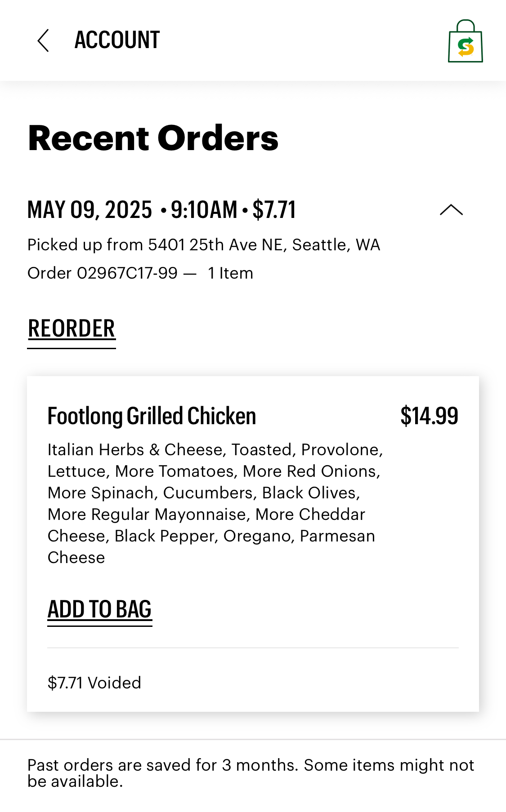Tap the More Regular Mayonnaise ingredient line

[x=148, y=515]
